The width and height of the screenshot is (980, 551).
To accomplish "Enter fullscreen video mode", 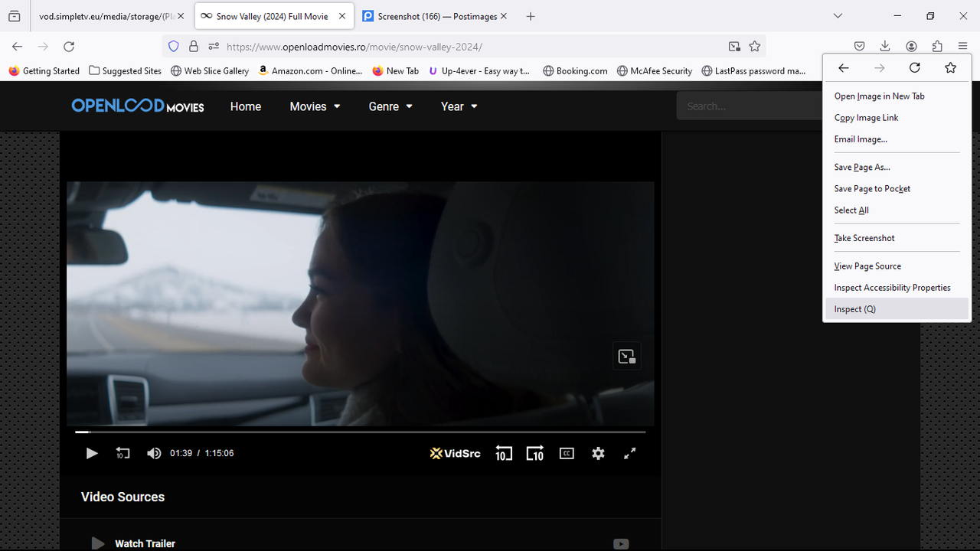I will (629, 453).
